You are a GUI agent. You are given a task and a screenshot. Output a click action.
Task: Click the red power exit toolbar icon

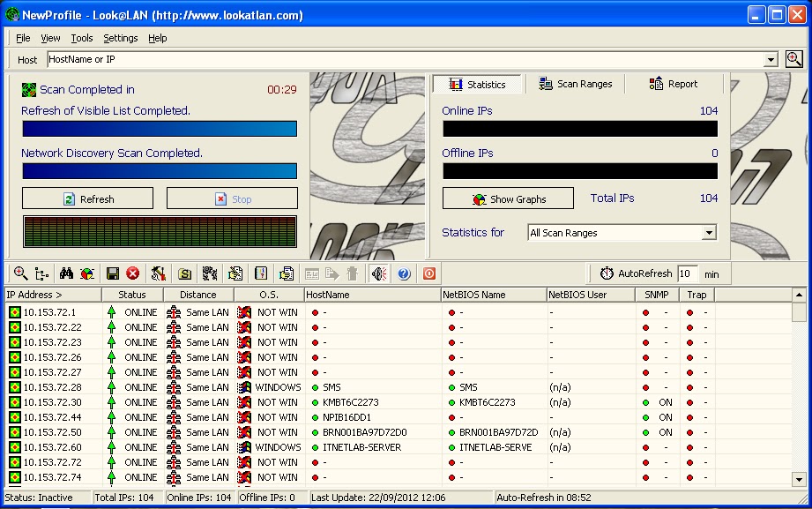(429, 274)
